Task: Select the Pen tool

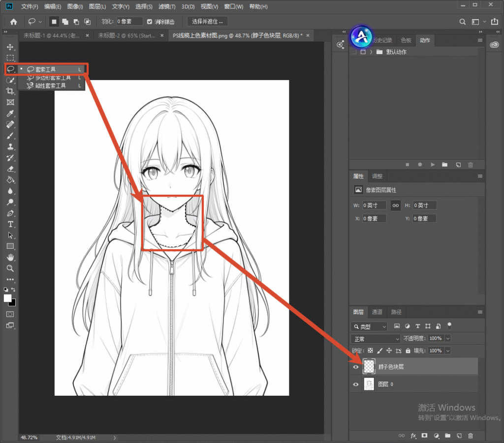Action: pos(10,213)
